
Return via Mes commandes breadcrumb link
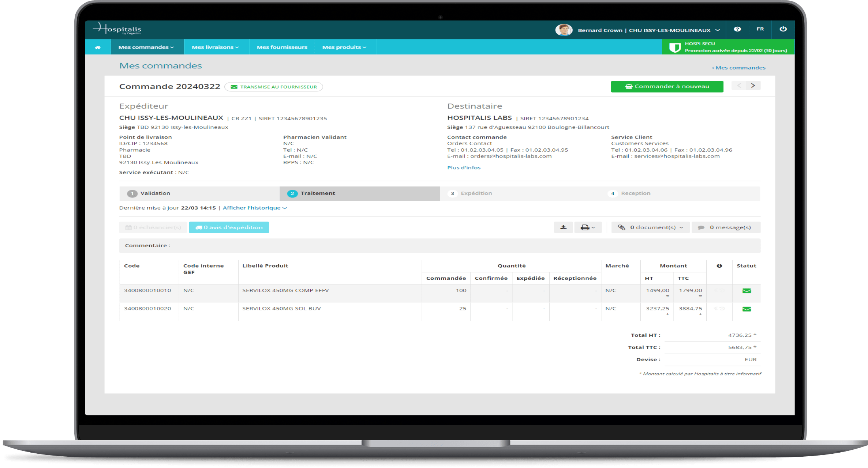739,68
